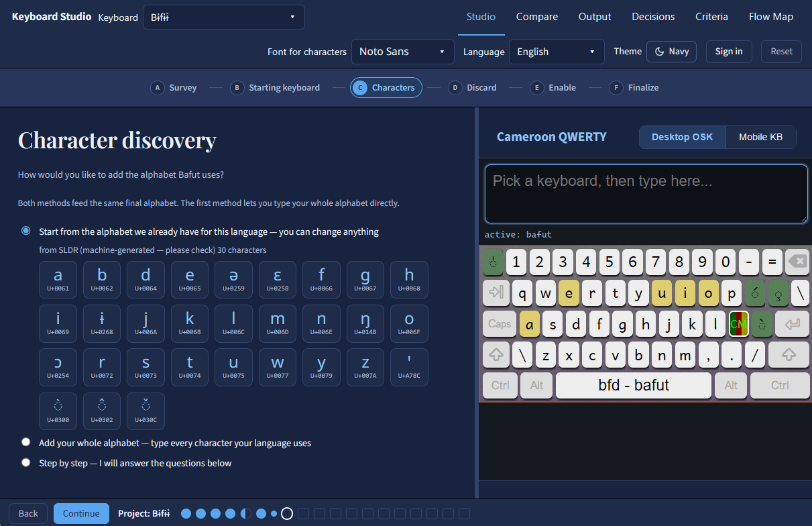Viewport: 812px width, 526px height.
Task: Go to step C Characters
Action: click(x=386, y=87)
